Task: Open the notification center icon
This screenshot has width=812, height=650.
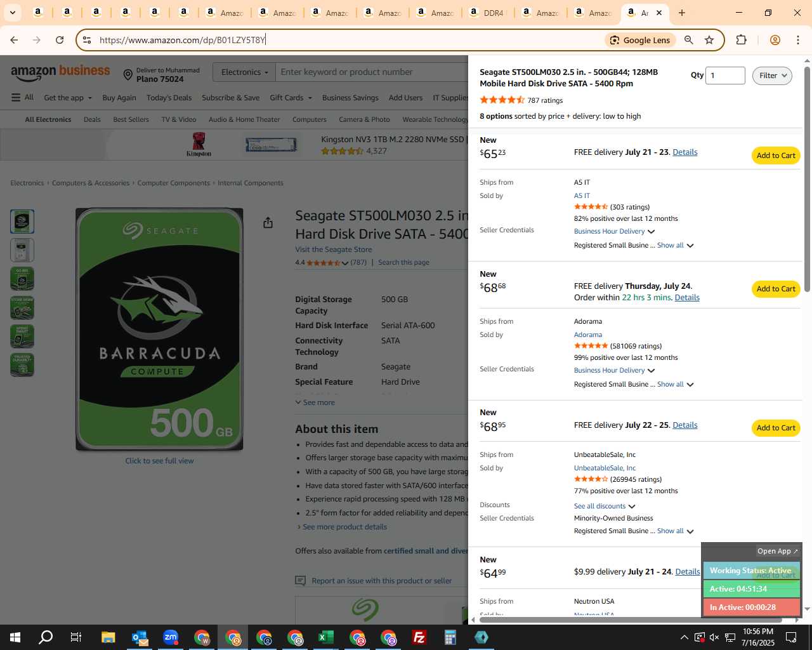Action: [791, 637]
